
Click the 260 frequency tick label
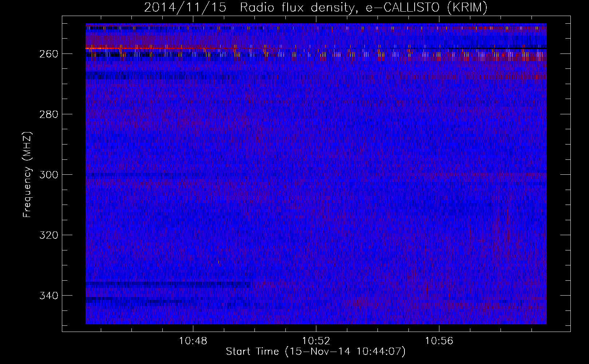48,54
